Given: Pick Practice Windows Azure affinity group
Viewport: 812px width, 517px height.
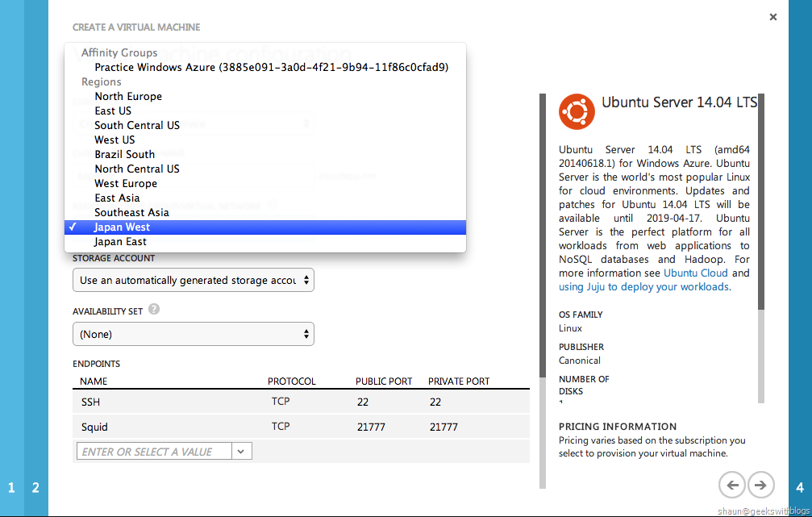Looking at the screenshot, I should point(271,67).
